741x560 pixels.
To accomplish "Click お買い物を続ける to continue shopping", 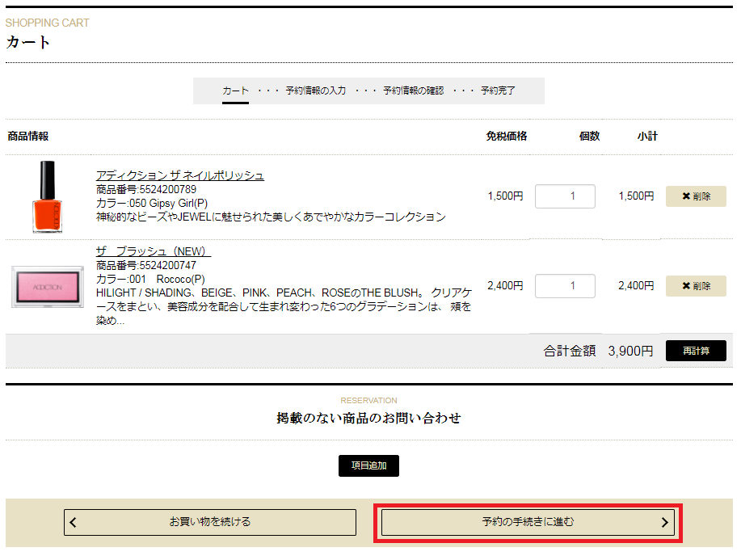I will pyautogui.click(x=210, y=522).
